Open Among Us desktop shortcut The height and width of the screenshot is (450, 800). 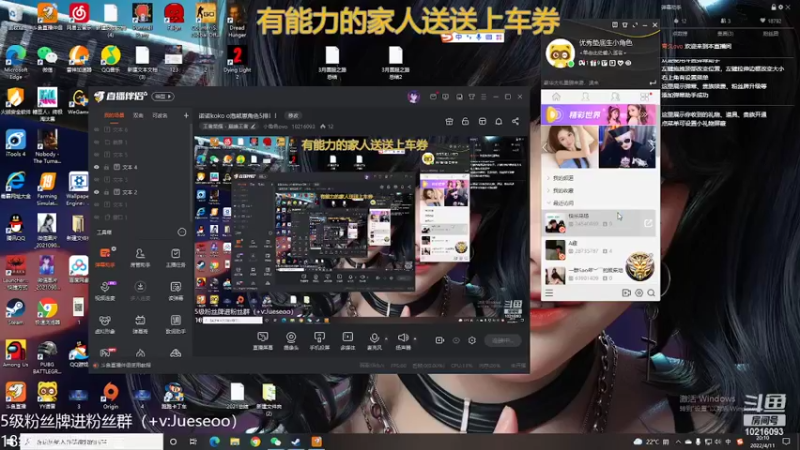pos(15,354)
